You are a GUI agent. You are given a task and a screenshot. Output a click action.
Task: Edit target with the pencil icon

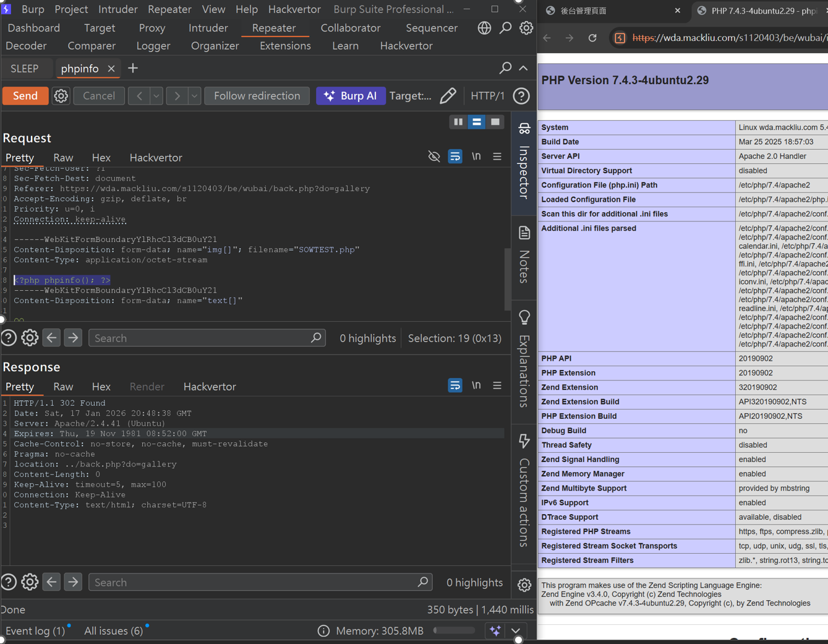(448, 96)
